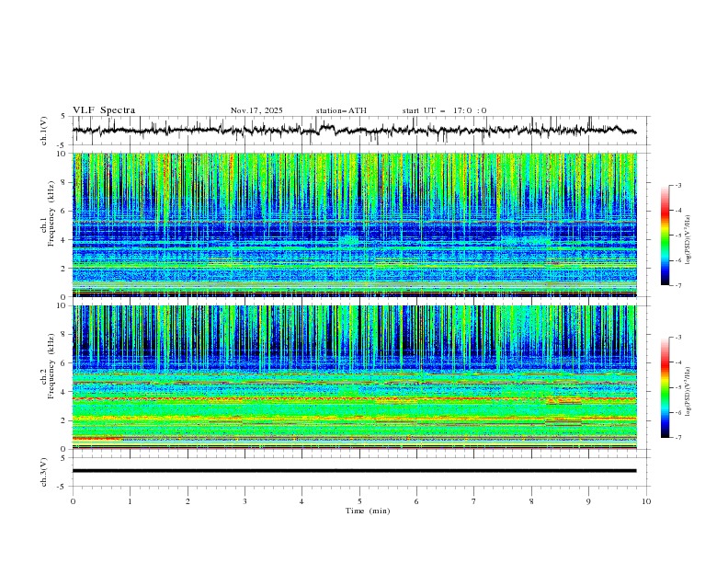
Task: Click the ch.2 spectrogram color bar
Action: point(665,387)
